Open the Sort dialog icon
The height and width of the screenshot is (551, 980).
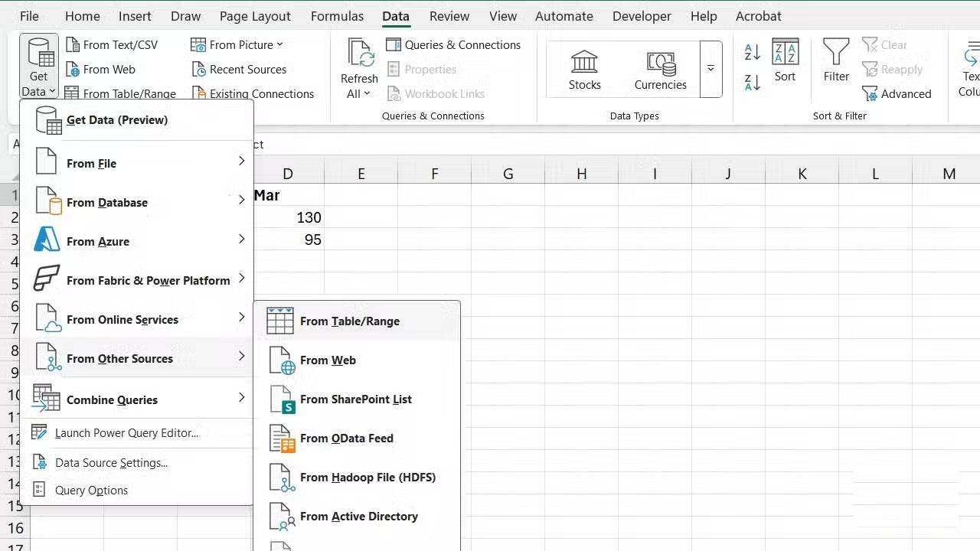click(x=786, y=52)
